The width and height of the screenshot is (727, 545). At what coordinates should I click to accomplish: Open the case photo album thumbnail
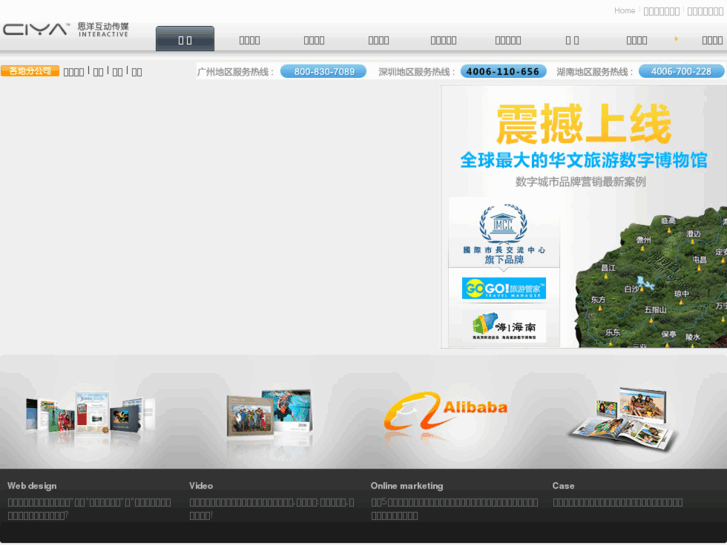tap(624, 418)
